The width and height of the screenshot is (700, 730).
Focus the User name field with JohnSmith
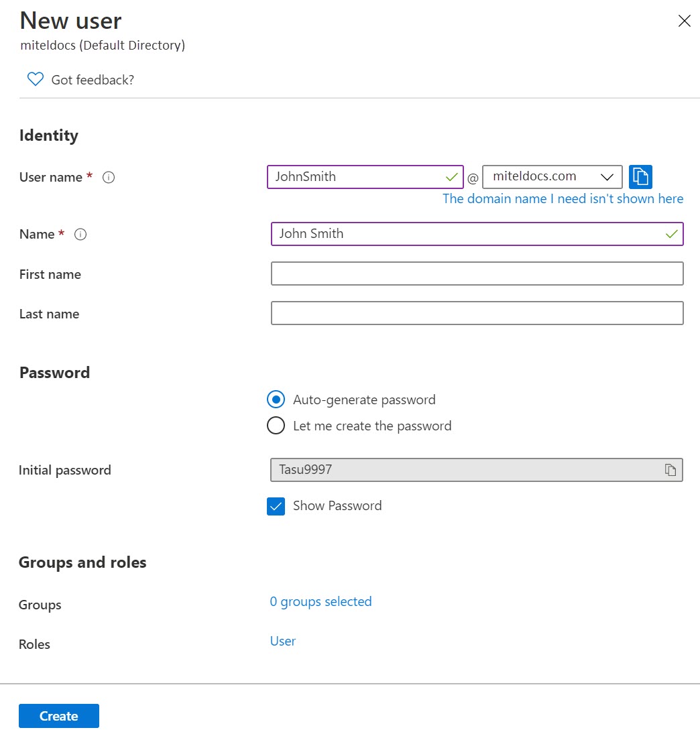(x=365, y=177)
